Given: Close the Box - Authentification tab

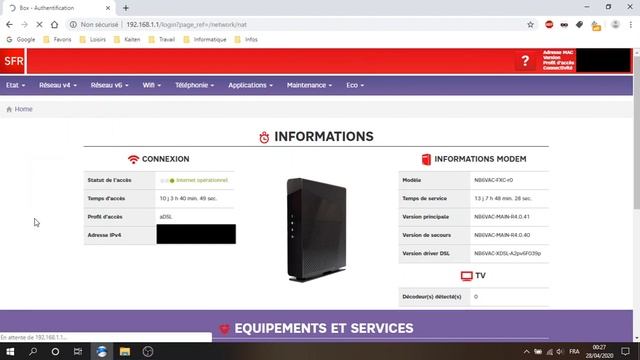Looking at the screenshot, I should coord(108,8).
